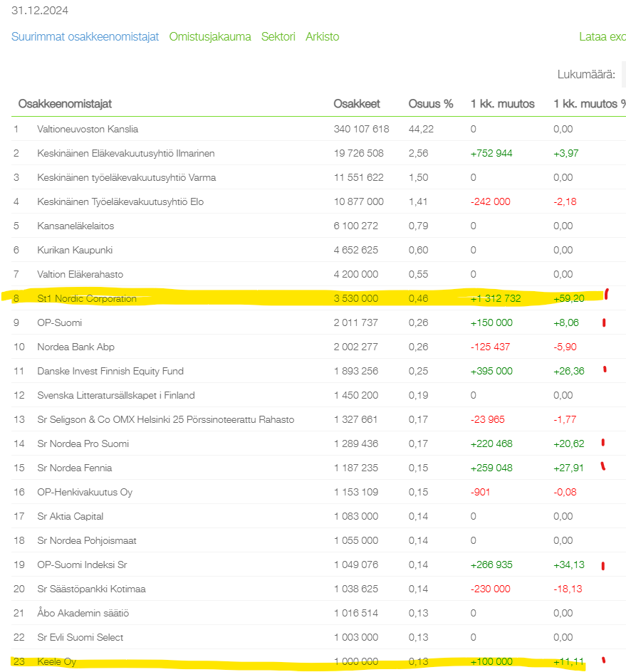Select the share count 1 016 514

tap(356, 614)
